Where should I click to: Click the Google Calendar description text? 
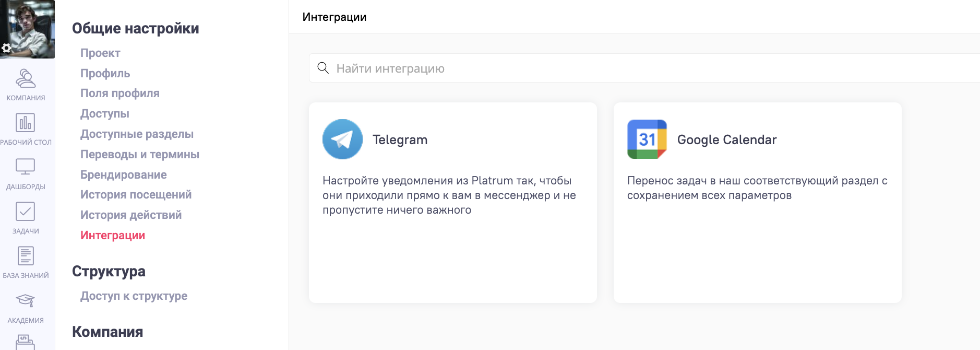pyautogui.click(x=757, y=188)
